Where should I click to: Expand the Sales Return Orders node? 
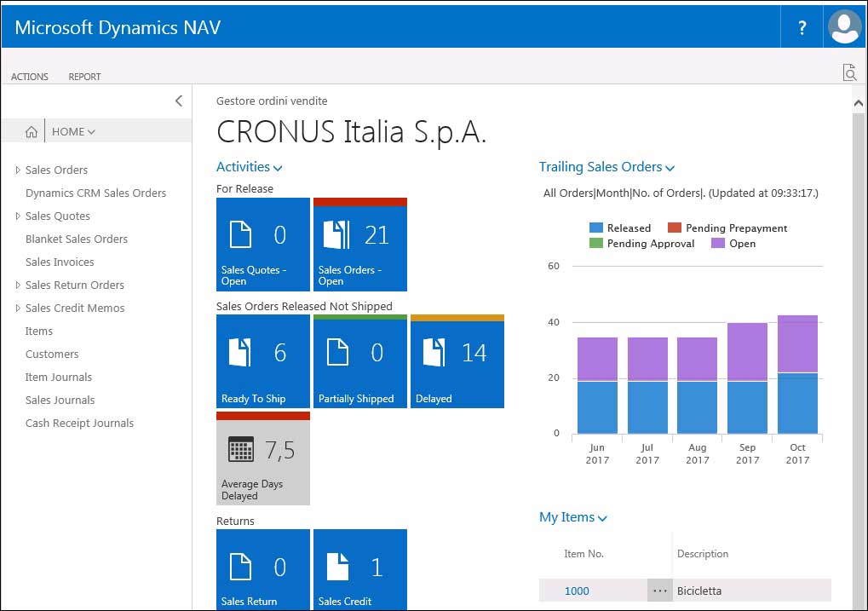click(x=18, y=285)
